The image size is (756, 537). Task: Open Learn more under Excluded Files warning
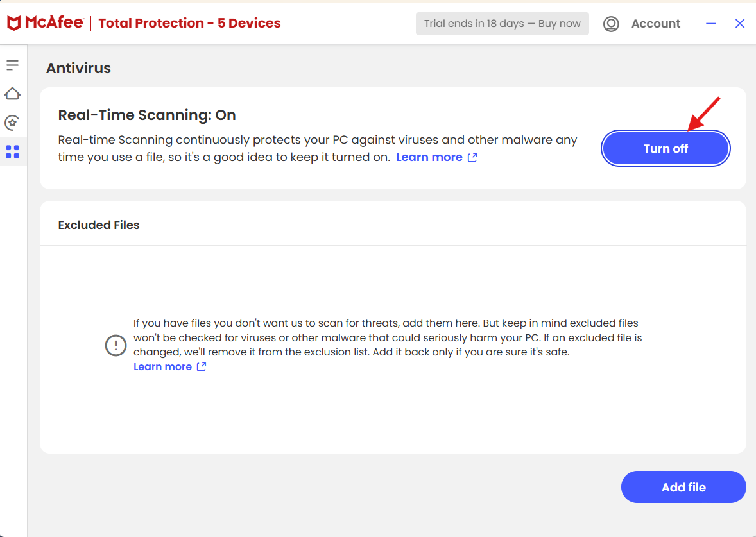[163, 366]
